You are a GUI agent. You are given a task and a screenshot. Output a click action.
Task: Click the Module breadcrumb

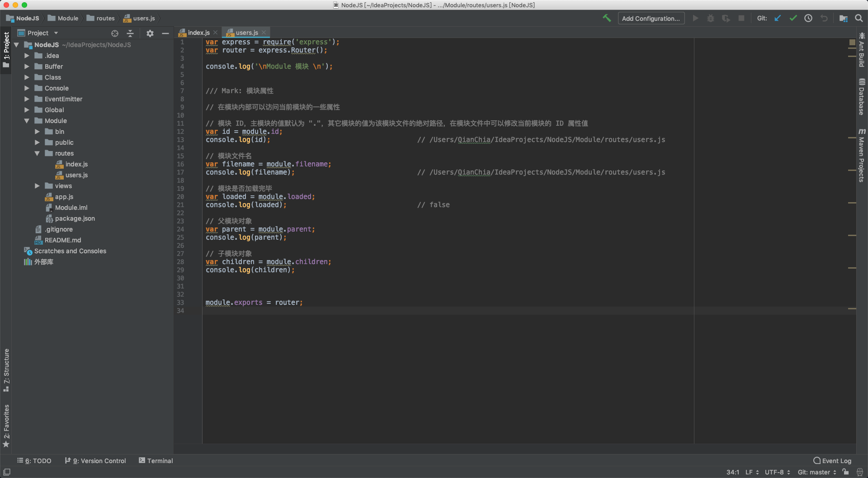click(63, 18)
